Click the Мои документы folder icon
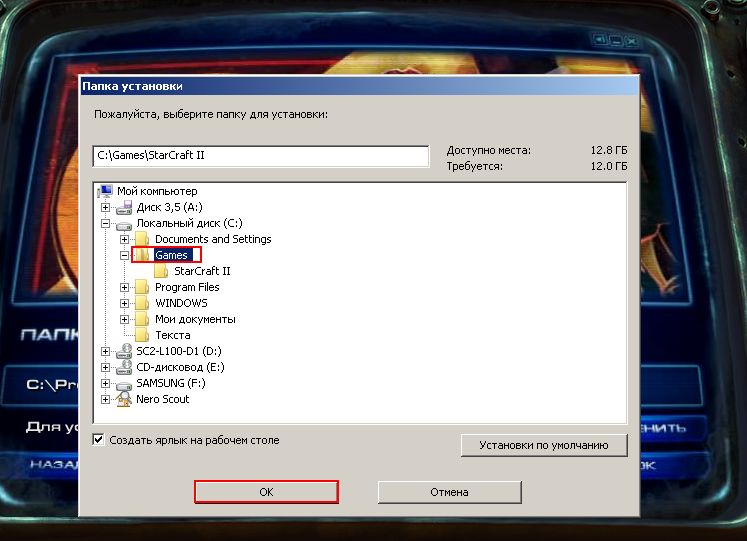The height and width of the screenshot is (541, 747). pos(142,319)
